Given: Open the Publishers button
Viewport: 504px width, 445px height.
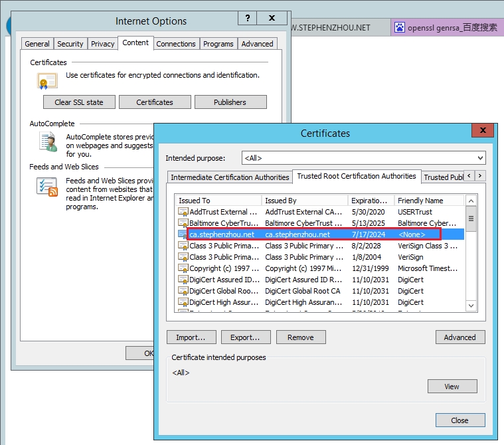Looking at the screenshot, I should [x=230, y=102].
